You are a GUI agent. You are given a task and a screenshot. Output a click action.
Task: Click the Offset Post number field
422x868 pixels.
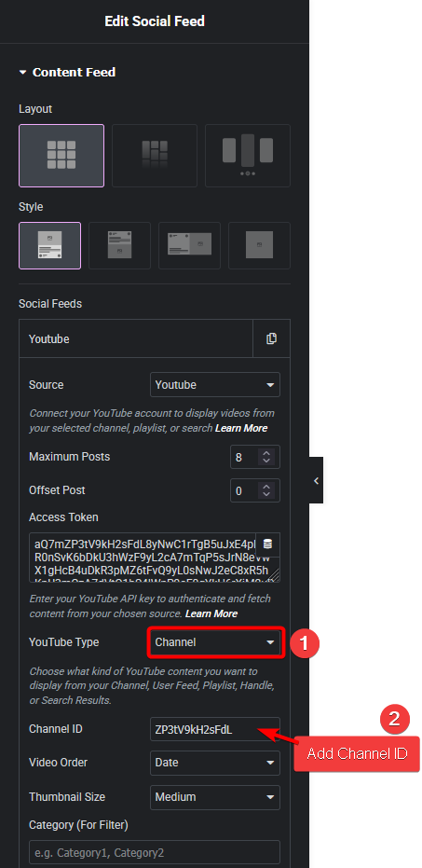pos(255,490)
